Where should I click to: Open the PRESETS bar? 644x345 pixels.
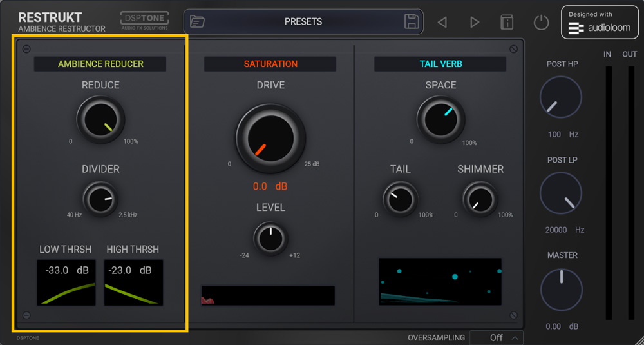[x=303, y=21]
